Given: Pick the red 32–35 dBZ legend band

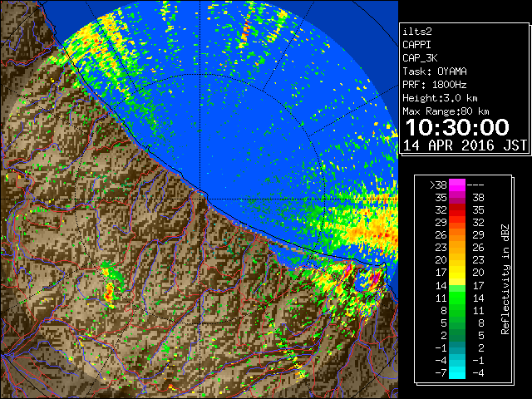Looking at the screenshot, I should point(457,210).
